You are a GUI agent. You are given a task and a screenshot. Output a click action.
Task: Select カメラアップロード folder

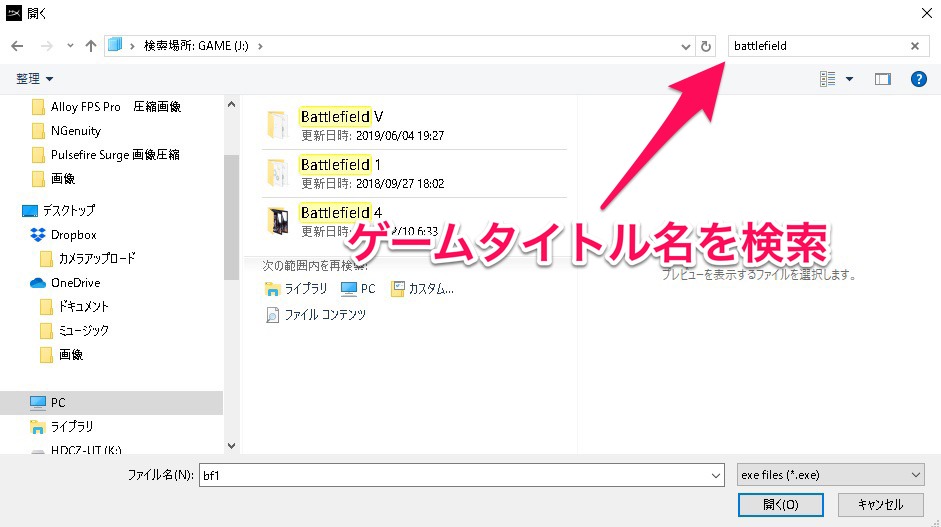[97, 259]
